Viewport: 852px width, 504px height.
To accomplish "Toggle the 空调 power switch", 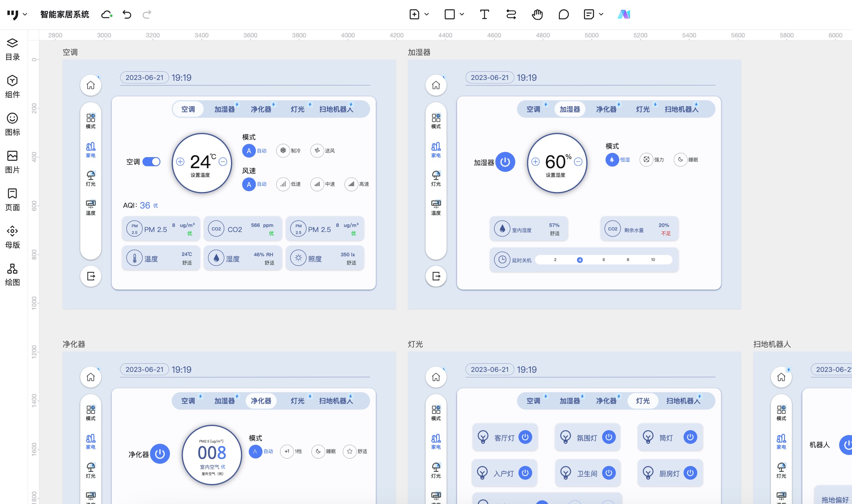I will [x=151, y=162].
